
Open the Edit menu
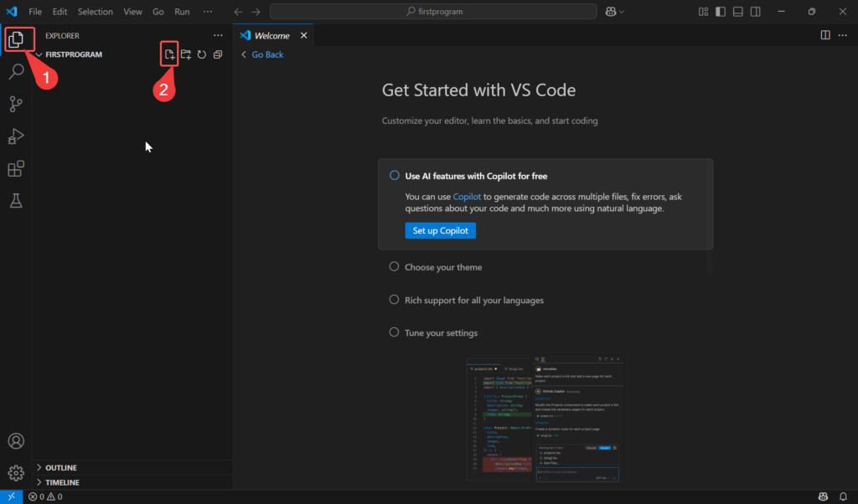(59, 12)
